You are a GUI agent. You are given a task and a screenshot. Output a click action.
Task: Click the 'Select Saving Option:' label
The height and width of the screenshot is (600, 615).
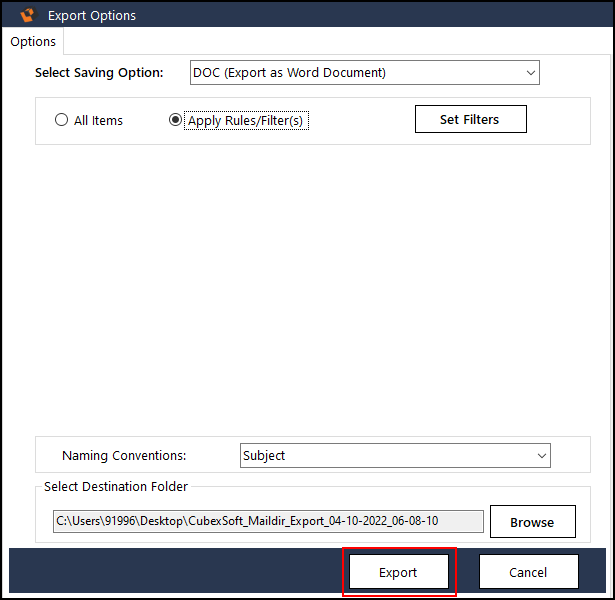98,73
